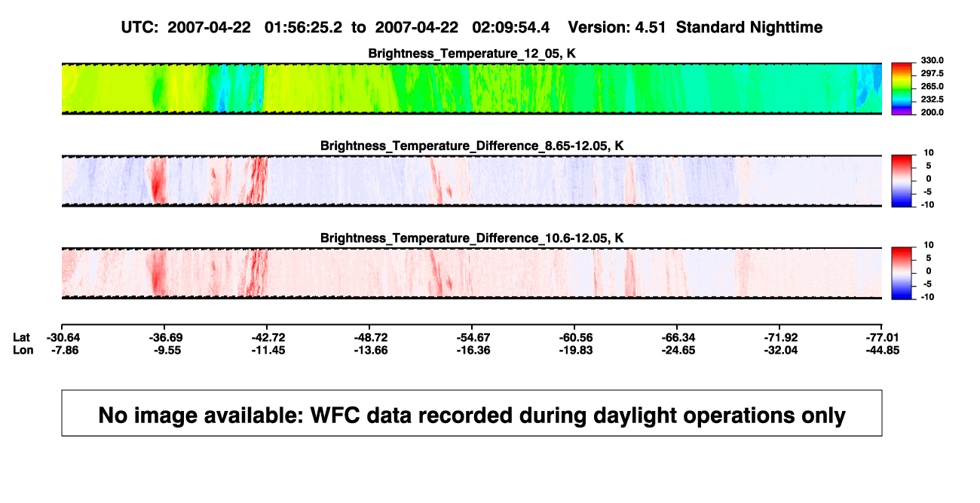The width and height of the screenshot is (980, 503).
Task: Click longitude value -44.85
Action: 883,350
